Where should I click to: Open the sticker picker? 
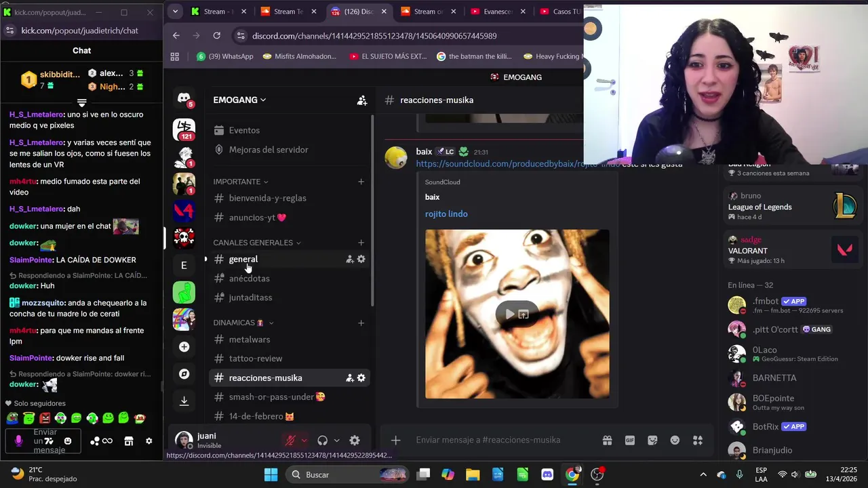coord(652,440)
